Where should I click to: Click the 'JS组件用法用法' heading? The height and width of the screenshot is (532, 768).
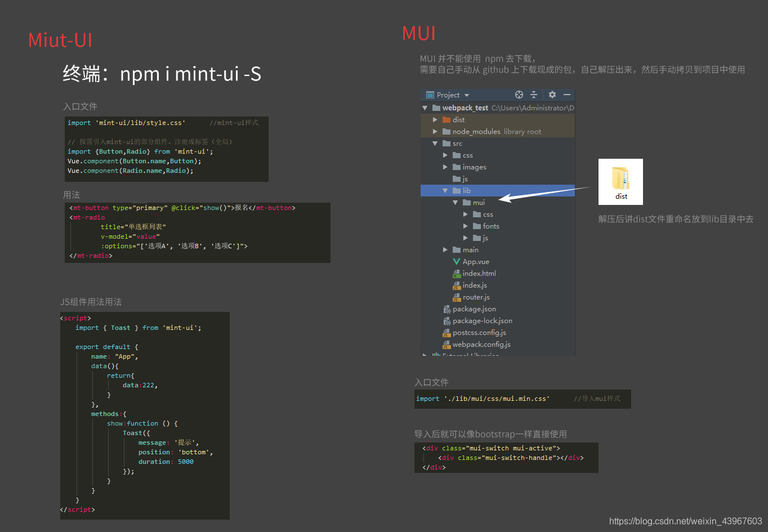(91, 302)
